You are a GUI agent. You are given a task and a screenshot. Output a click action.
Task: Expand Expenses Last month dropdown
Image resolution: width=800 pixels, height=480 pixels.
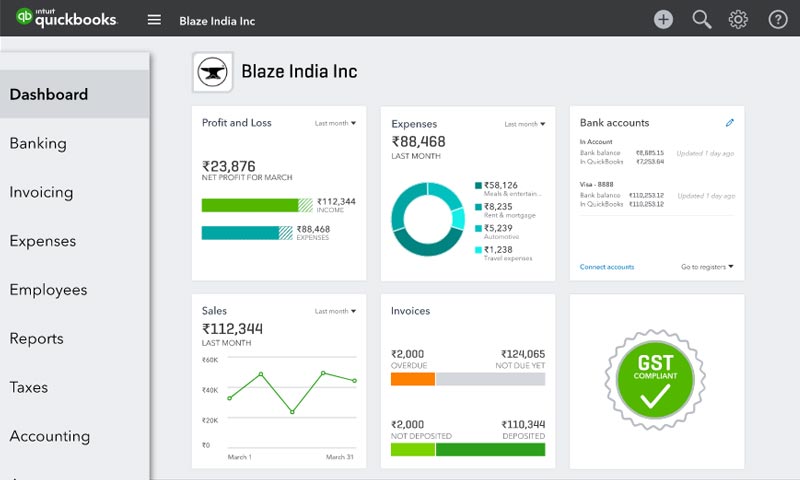(524, 124)
